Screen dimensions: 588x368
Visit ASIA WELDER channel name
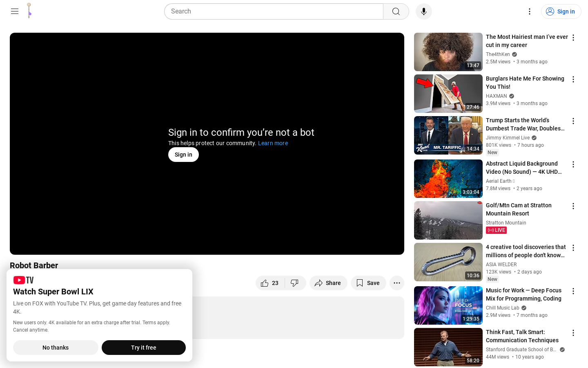click(x=501, y=265)
